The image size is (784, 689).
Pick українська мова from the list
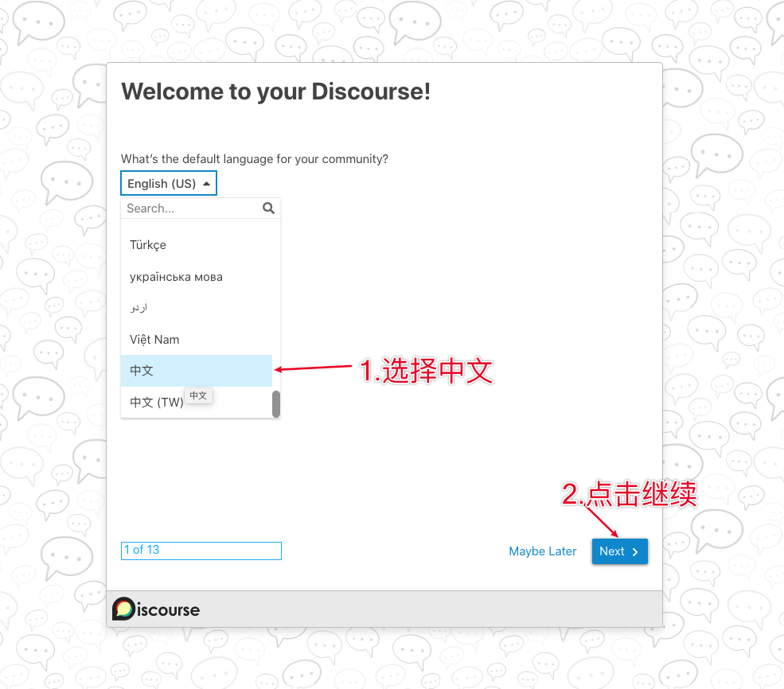coord(176,276)
